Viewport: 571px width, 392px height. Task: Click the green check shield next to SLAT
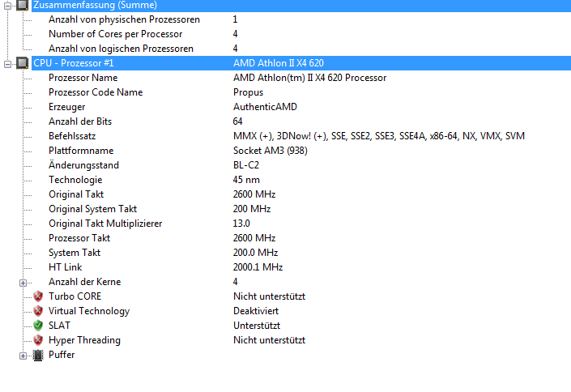pos(38,326)
